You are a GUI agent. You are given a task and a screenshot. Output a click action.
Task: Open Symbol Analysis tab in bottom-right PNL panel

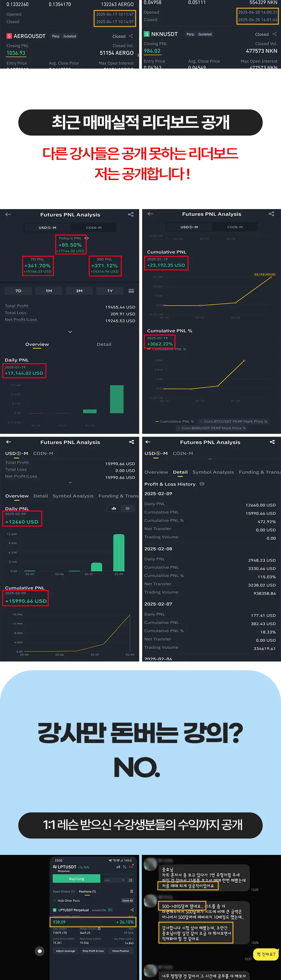pos(213,472)
